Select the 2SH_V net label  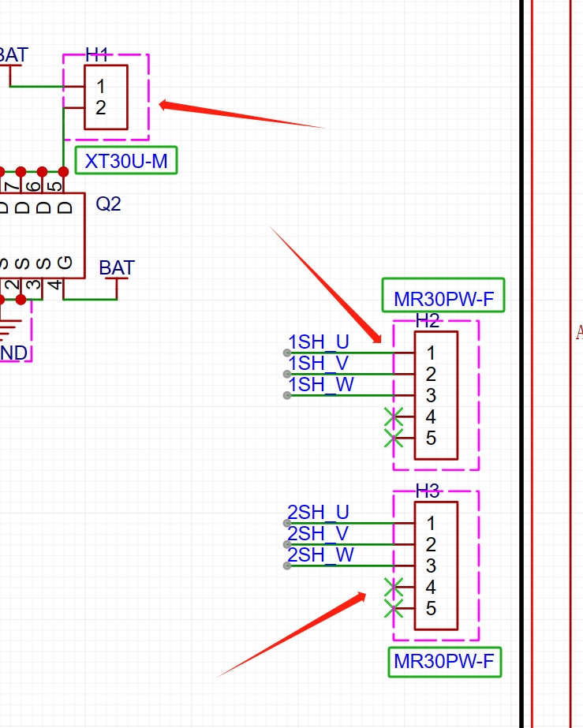pyautogui.click(x=318, y=534)
